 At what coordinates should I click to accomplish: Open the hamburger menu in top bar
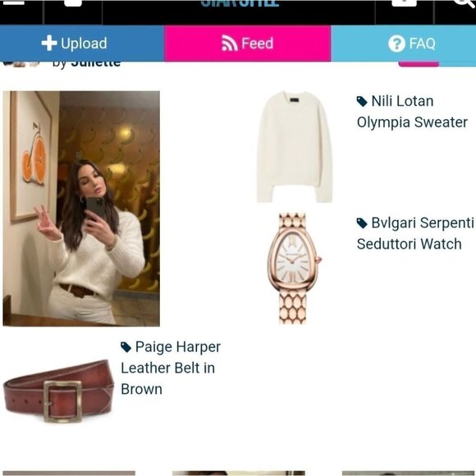coord(12,2)
